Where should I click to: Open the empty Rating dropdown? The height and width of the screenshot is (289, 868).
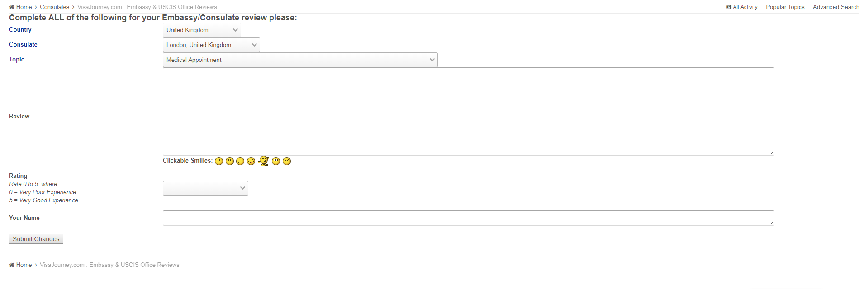(205, 188)
